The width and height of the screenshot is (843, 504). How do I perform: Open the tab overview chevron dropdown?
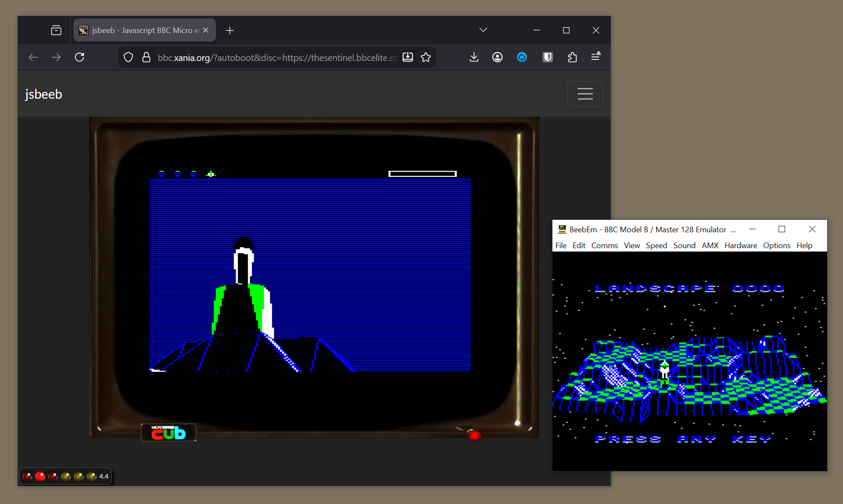click(483, 30)
